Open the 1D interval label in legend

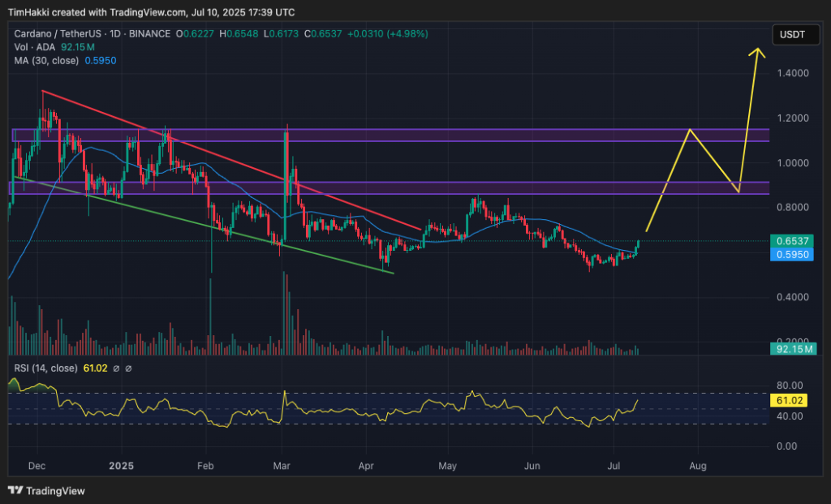point(113,33)
